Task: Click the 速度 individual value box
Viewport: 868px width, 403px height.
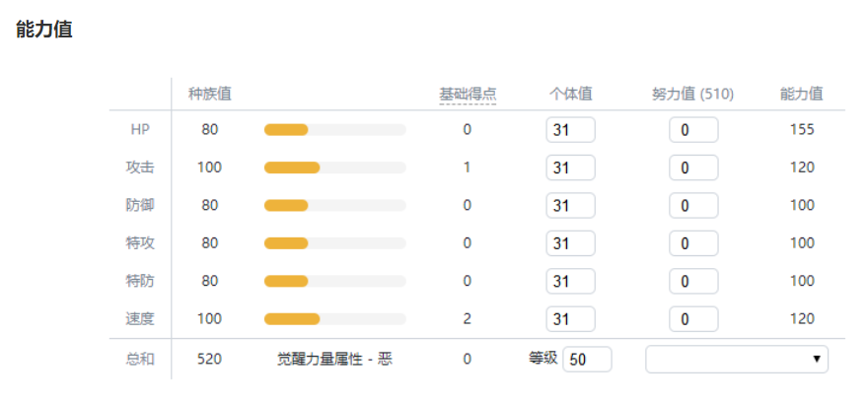Action: pyautogui.click(x=570, y=319)
